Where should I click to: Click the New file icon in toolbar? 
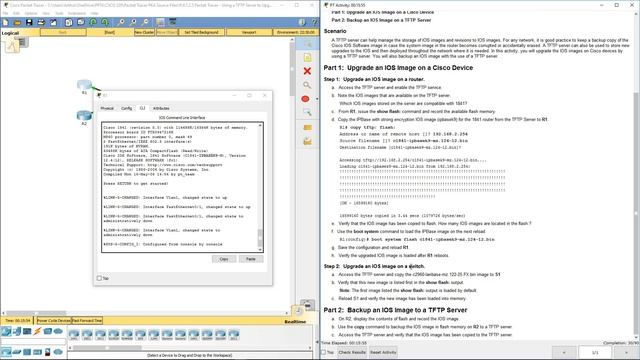[5, 22]
